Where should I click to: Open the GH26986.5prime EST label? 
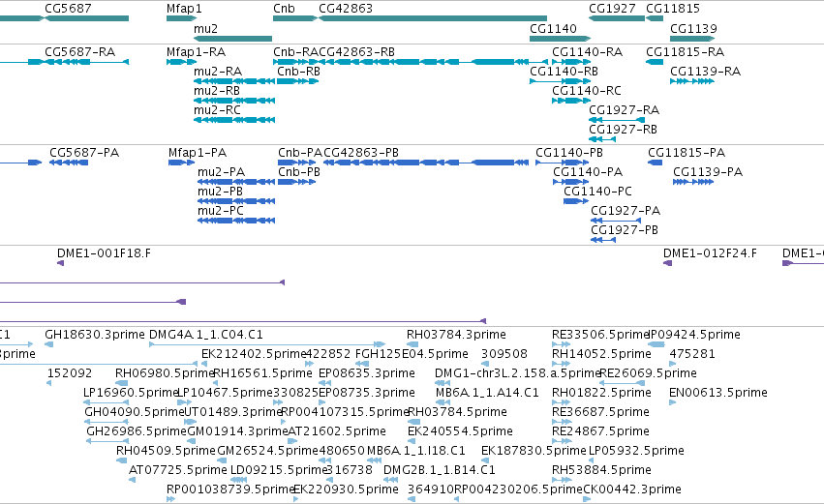137,432
